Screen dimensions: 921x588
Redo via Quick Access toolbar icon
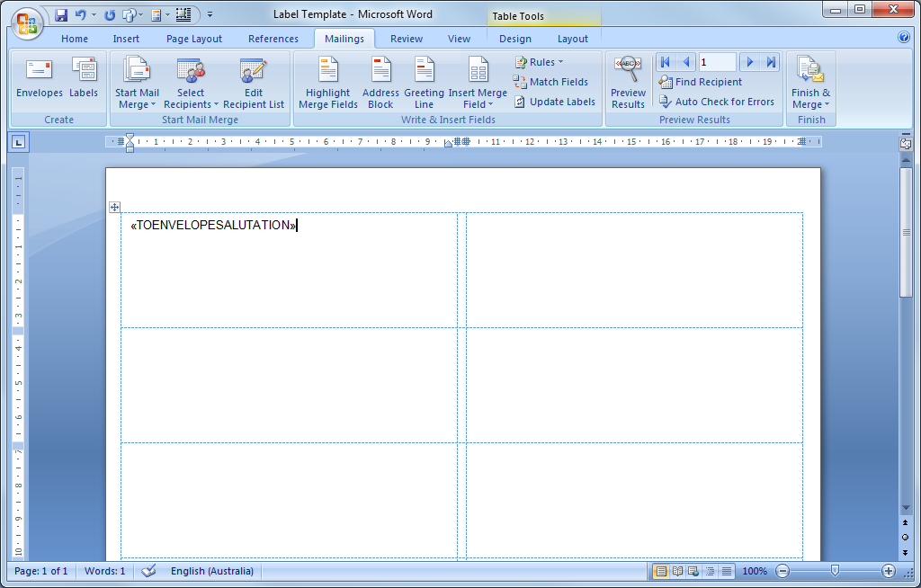pyautogui.click(x=110, y=15)
